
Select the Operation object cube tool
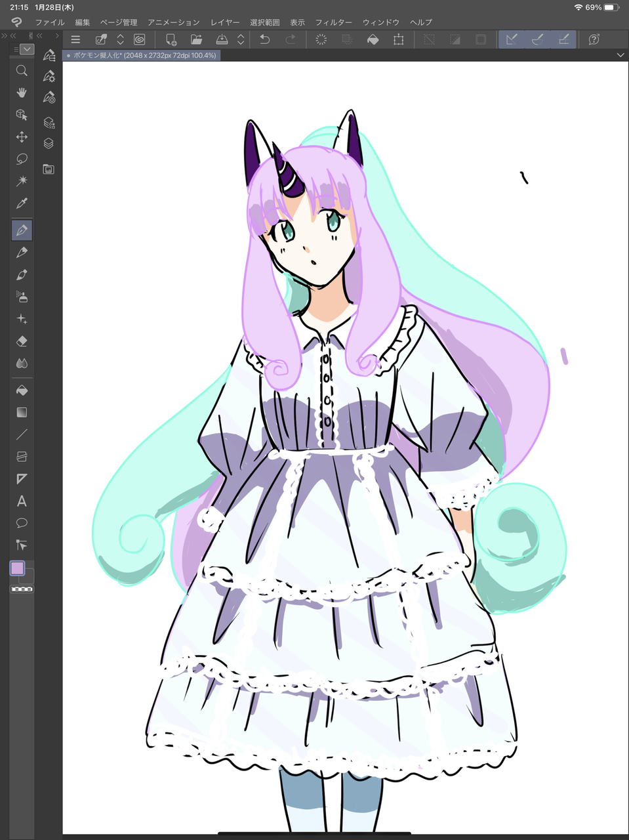22,115
